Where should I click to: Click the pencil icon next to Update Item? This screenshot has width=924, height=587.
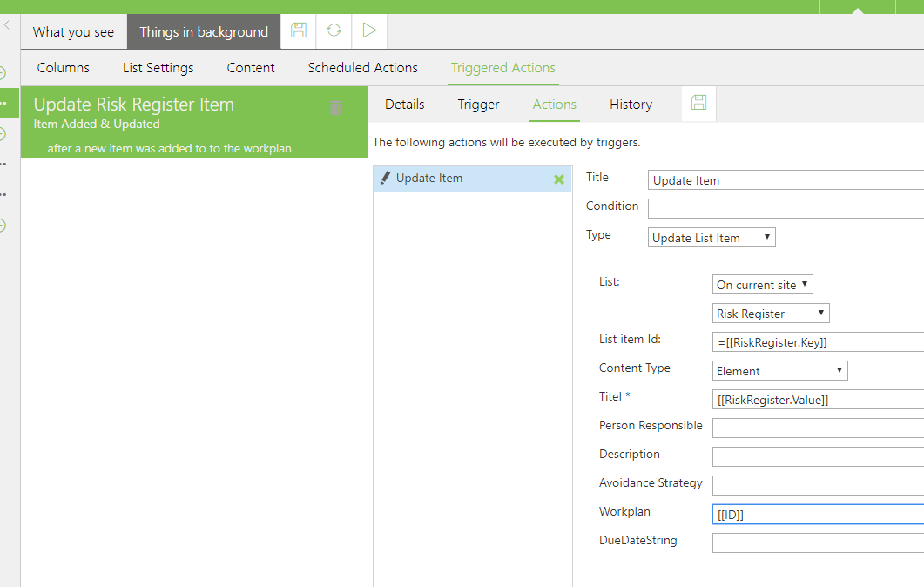[x=385, y=178]
